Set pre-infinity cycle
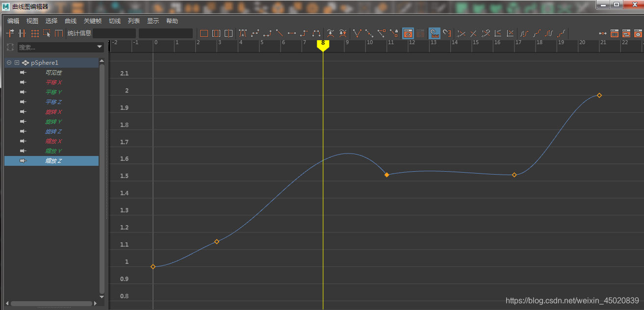Screen dimensions: 644x310 click(524, 33)
